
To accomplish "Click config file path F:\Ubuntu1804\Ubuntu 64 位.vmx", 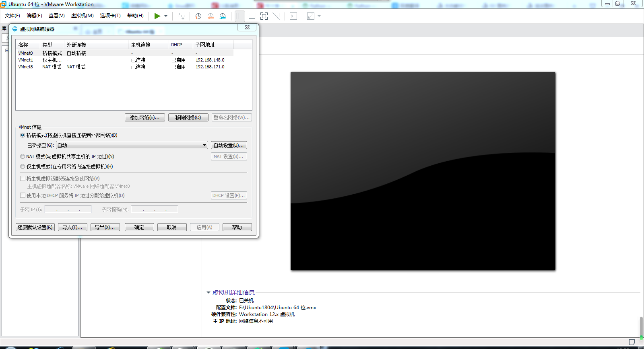I will (x=277, y=308).
